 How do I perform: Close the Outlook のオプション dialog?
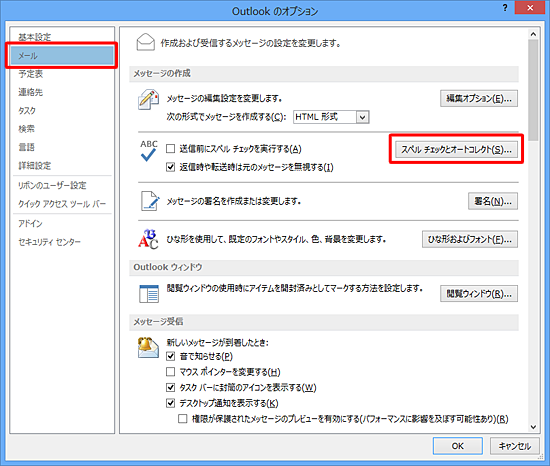[x=530, y=7]
